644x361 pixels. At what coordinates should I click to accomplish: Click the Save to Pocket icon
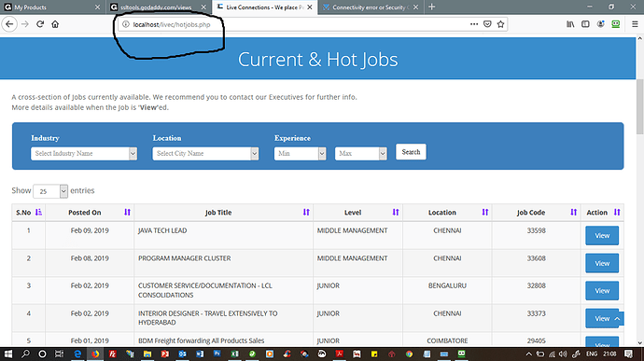[487, 24]
